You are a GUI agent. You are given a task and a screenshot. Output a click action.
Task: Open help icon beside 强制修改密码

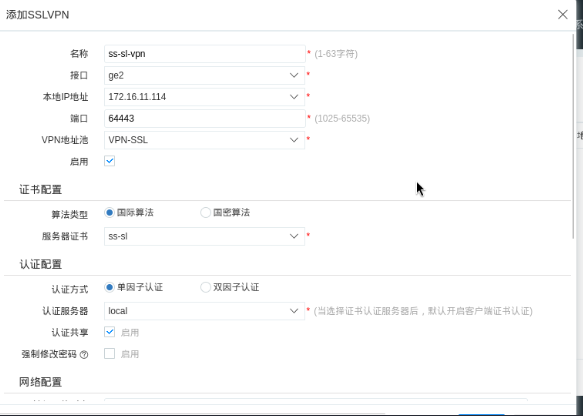tap(84, 355)
